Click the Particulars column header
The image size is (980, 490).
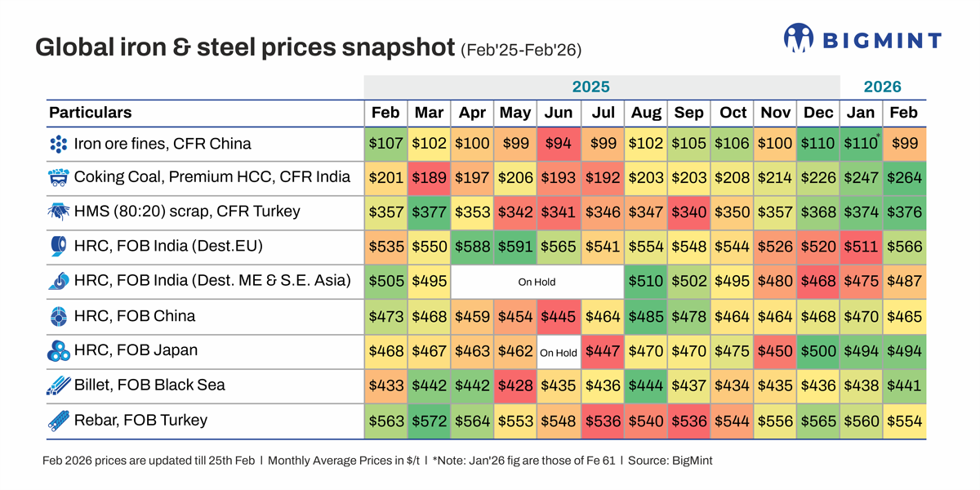[x=90, y=113]
